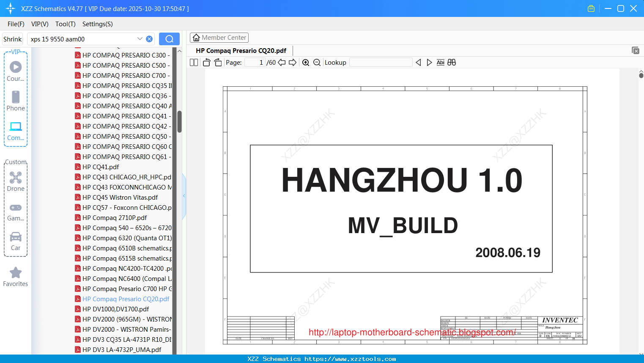The width and height of the screenshot is (644, 363).
Task: Rotate page clockwise
Action: pos(218,63)
